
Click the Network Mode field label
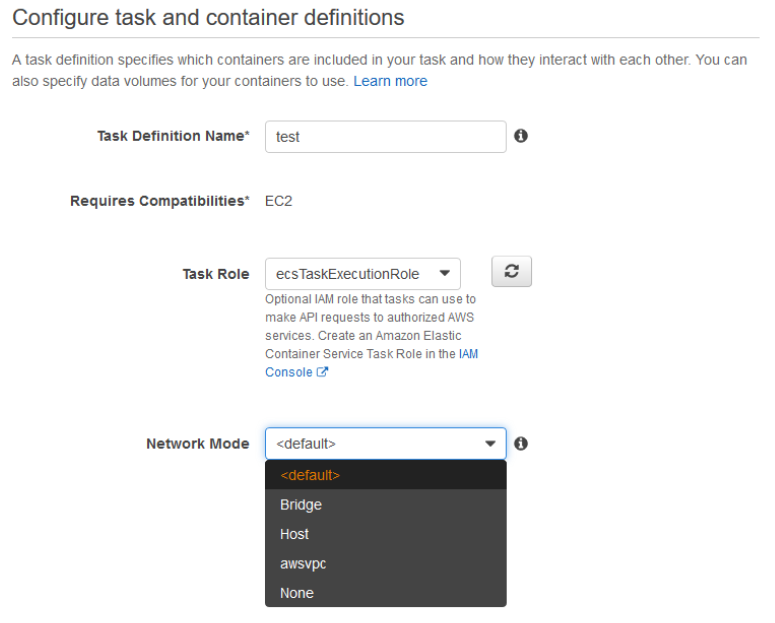[198, 443]
